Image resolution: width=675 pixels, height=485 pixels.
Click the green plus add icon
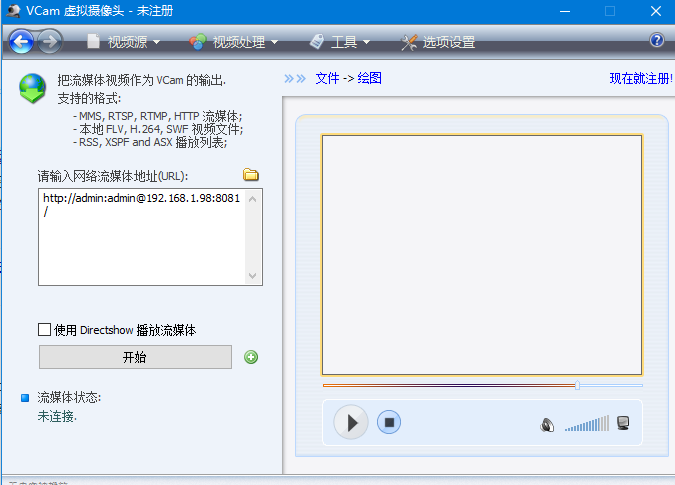coord(251,357)
